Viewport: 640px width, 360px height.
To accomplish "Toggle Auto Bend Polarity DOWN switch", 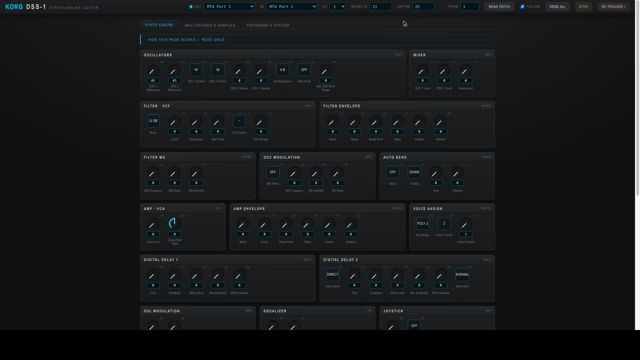I will click(414, 172).
